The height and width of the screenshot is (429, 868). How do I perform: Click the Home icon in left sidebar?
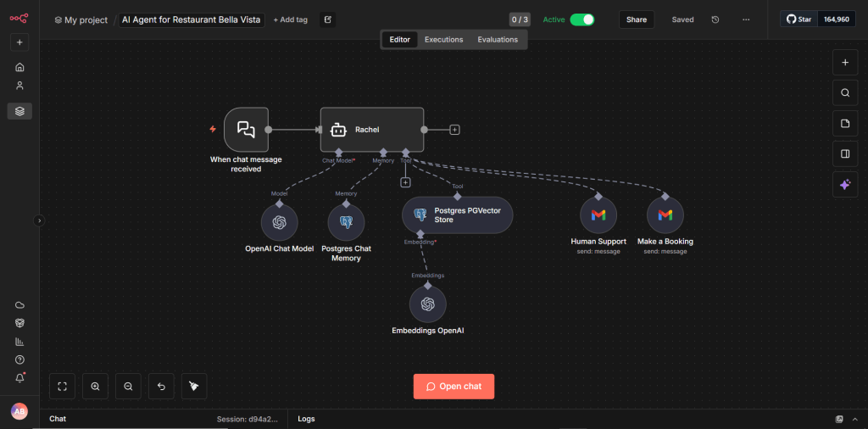[x=19, y=67]
